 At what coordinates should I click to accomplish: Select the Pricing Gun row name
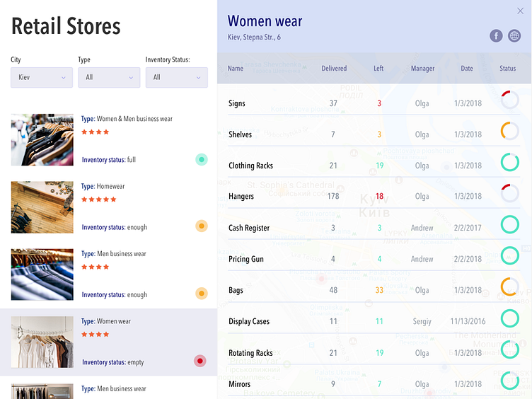coord(246,259)
